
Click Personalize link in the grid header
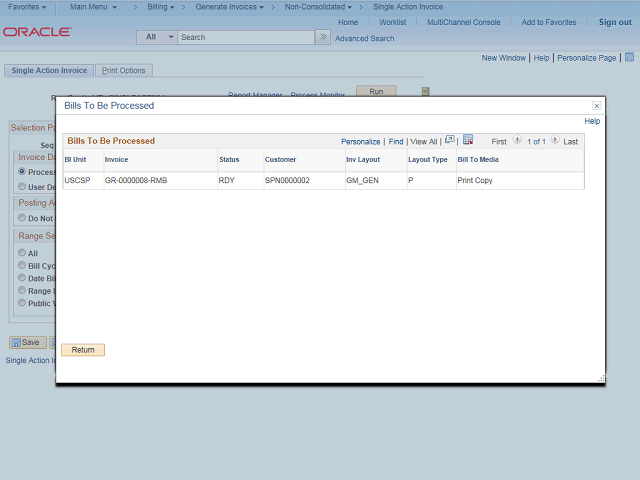(x=360, y=142)
